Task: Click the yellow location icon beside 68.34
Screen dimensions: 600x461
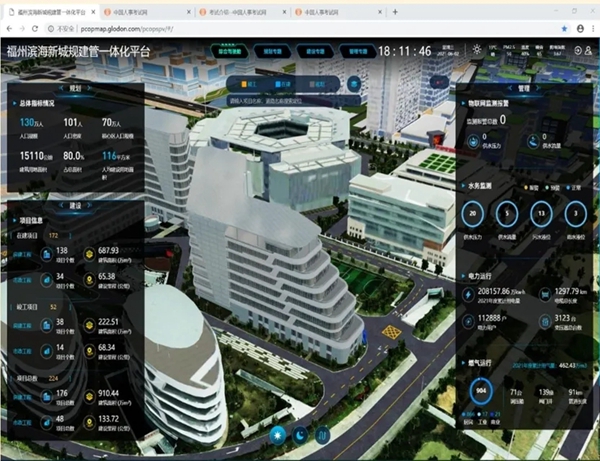Action: point(89,351)
